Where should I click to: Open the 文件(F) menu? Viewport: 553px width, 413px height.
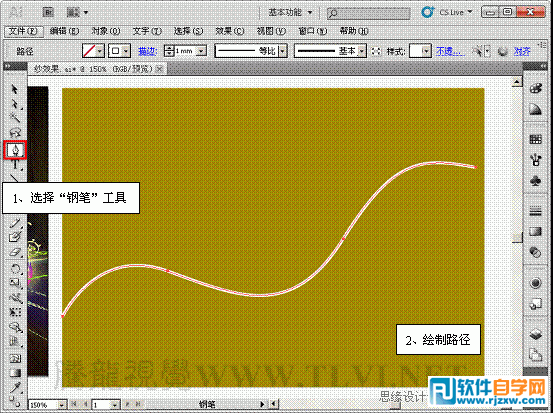pyautogui.click(x=23, y=31)
